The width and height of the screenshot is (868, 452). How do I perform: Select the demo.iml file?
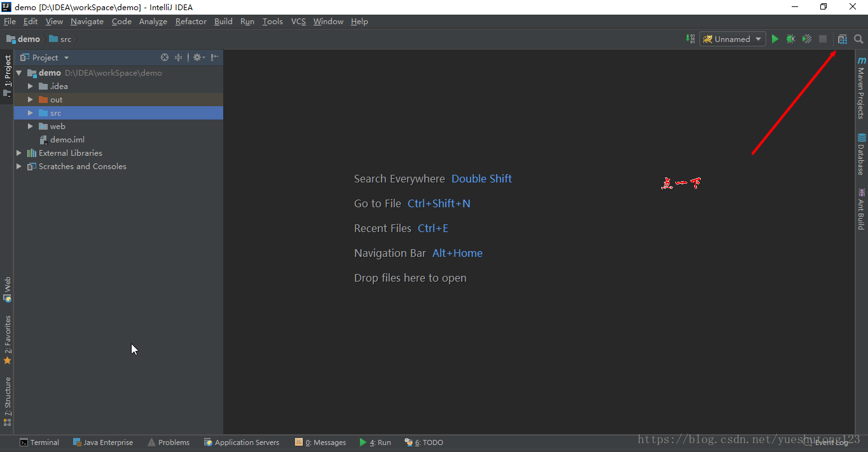coord(62,140)
